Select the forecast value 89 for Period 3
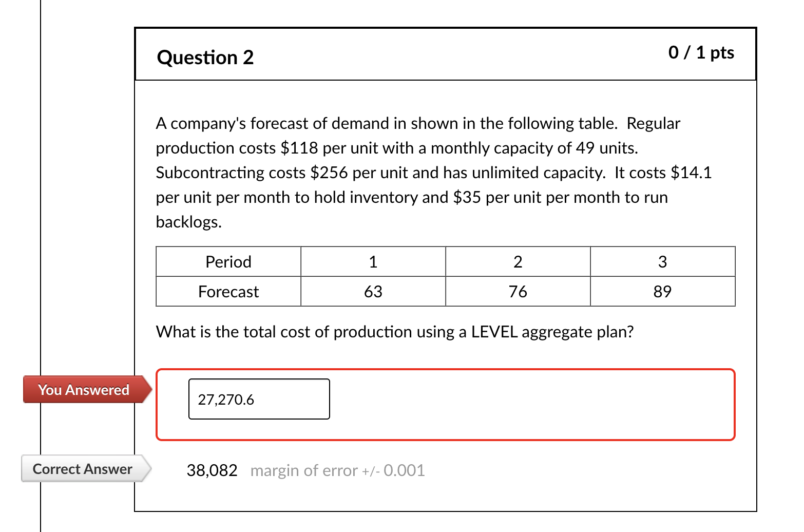The image size is (804, 532). pyautogui.click(x=663, y=291)
